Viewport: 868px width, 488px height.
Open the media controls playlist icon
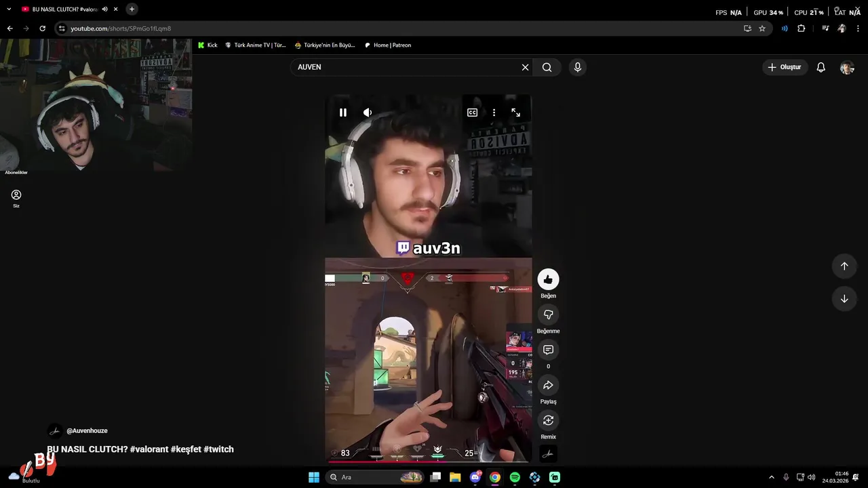(825, 28)
